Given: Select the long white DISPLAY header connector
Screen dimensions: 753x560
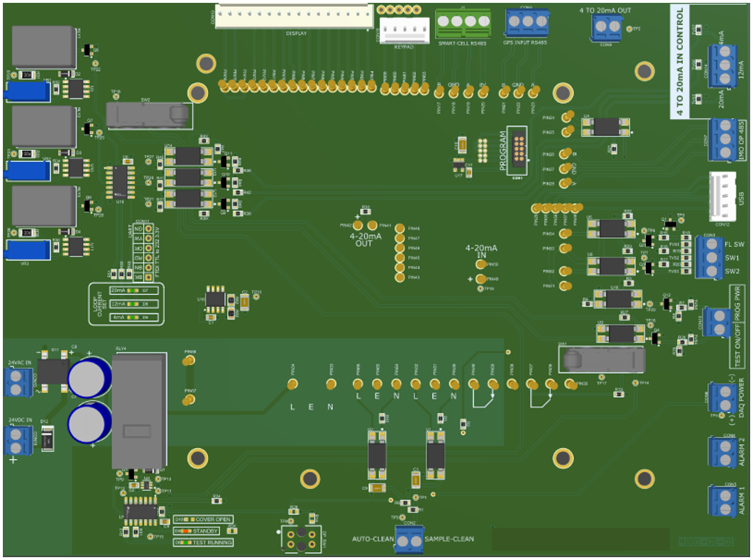Looking at the screenshot, I should pos(294,16).
